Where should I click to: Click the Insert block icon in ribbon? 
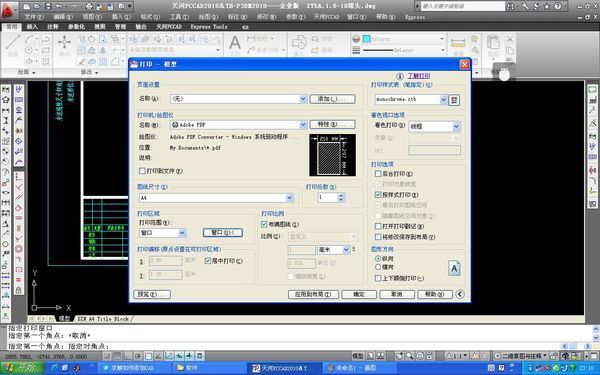tap(299, 43)
